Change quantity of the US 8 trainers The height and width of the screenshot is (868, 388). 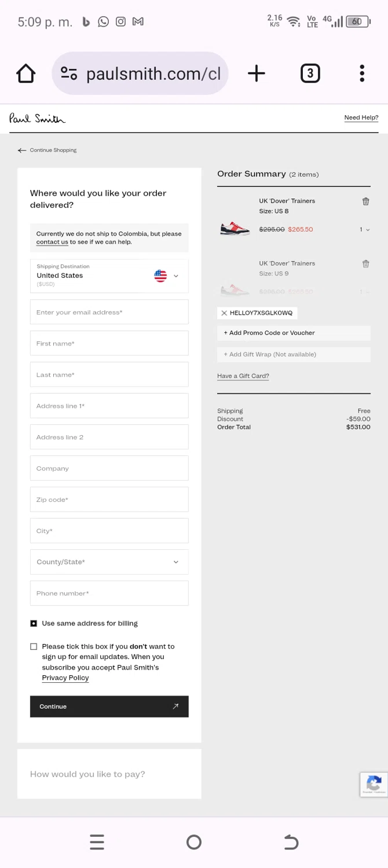(x=364, y=230)
